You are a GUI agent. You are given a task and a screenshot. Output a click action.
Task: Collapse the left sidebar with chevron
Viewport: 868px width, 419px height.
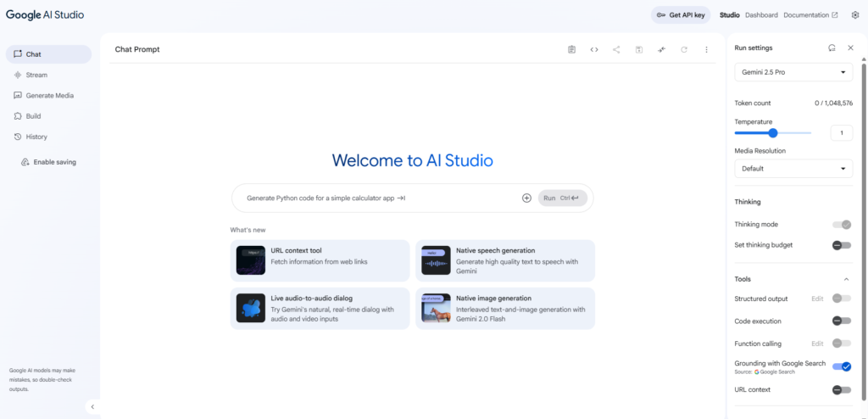pyautogui.click(x=92, y=407)
